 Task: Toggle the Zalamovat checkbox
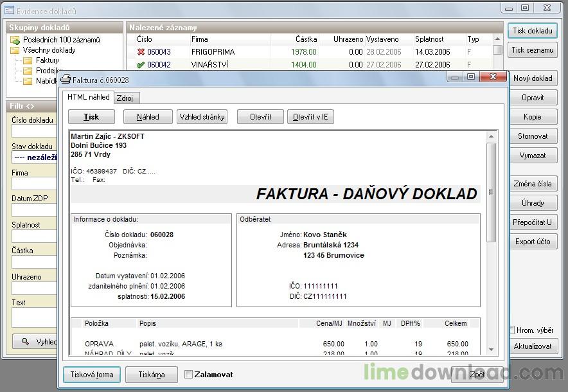point(188,375)
